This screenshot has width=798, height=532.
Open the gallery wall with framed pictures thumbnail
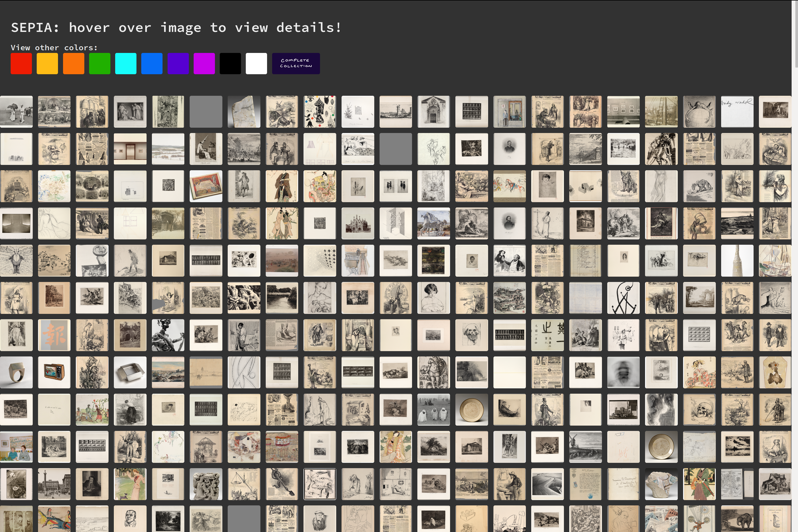[x=623, y=112]
